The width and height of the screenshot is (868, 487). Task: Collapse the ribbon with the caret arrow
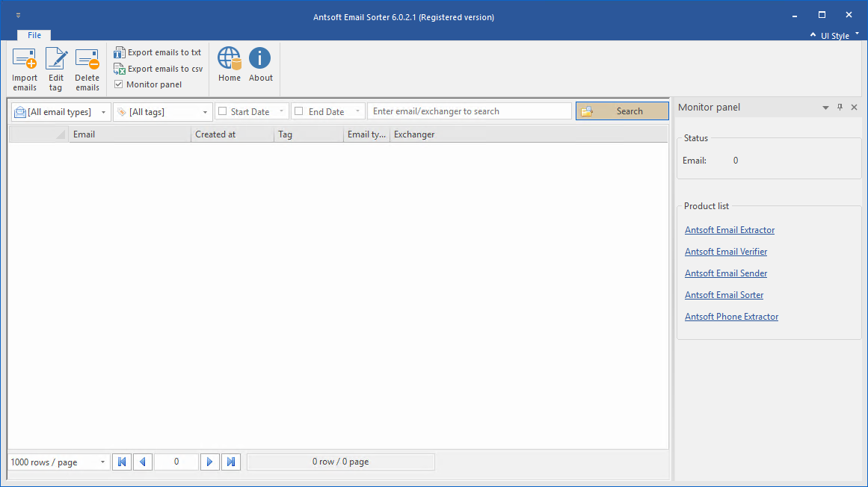pyautogui.click(x=813, y=35)
